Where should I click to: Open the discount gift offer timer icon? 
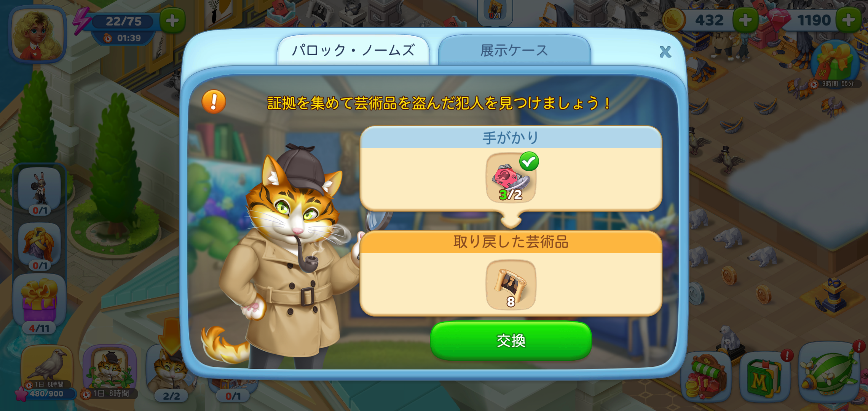click(x=835, y=65)
